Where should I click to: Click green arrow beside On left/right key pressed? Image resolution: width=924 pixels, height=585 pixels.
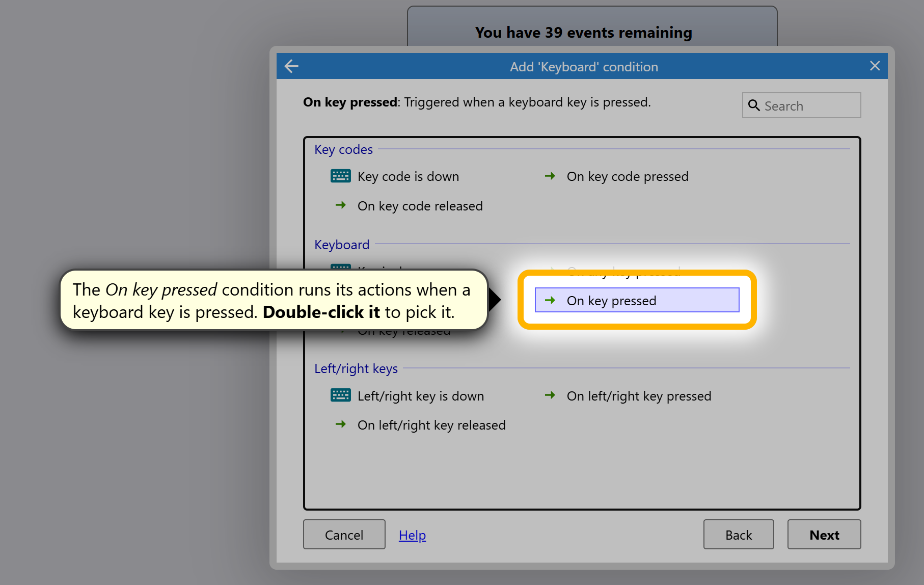click(550, 395)
